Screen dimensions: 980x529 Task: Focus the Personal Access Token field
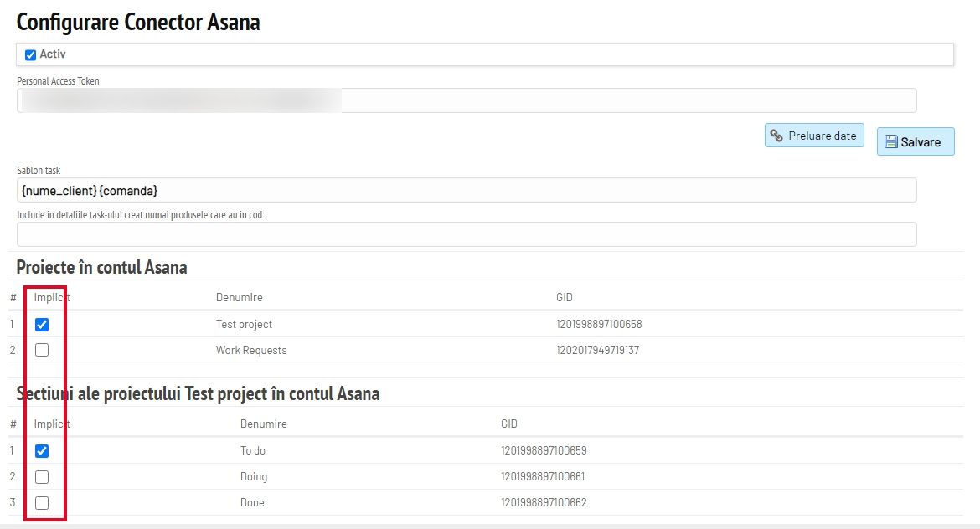pos(467,100)
